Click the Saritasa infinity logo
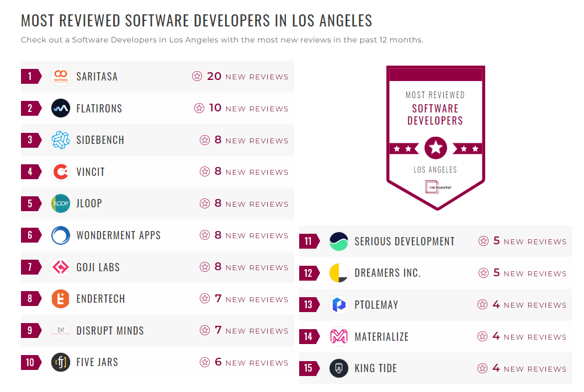This screenshot has height=392, width=584. (60, 76)
